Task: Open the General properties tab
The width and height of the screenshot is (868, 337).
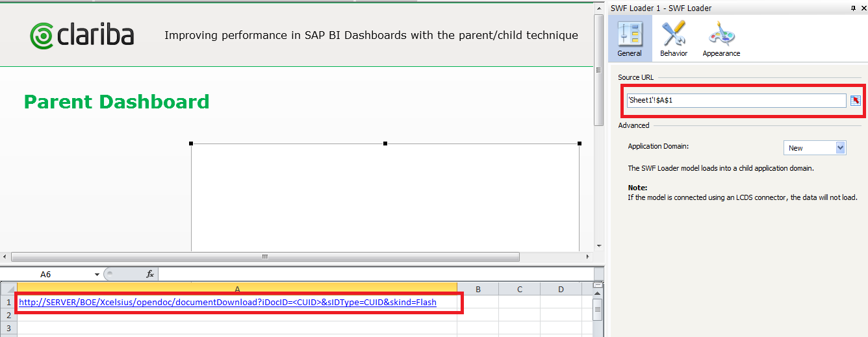Action: (630, 39)
